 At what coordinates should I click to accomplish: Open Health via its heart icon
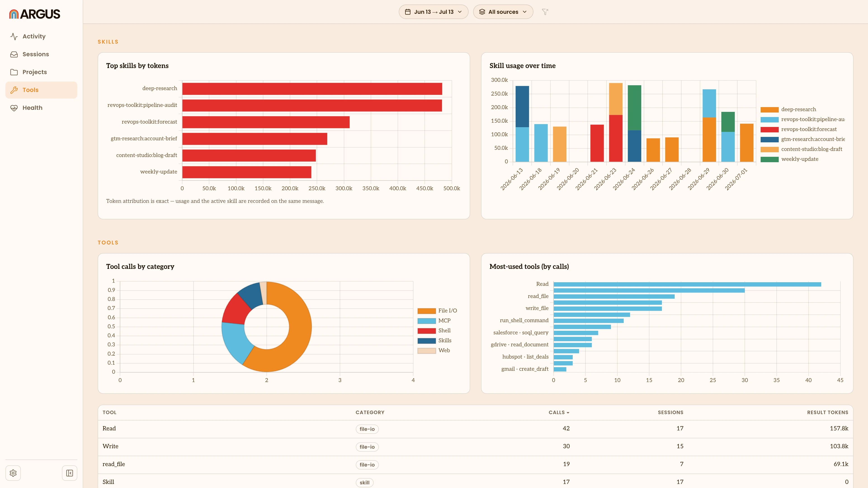14,108
